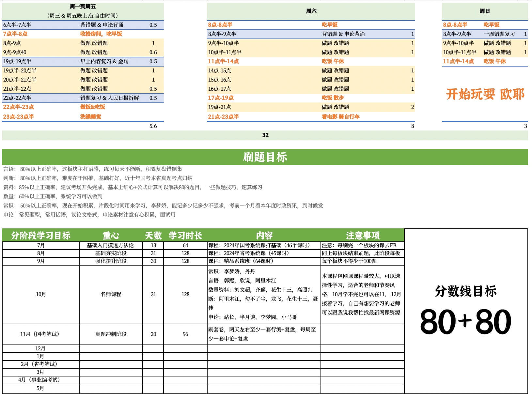Select the 洗澡睡觉 cell
This screenshot has width=532, height=398.
pyautogui.click(x=91, y=117)
